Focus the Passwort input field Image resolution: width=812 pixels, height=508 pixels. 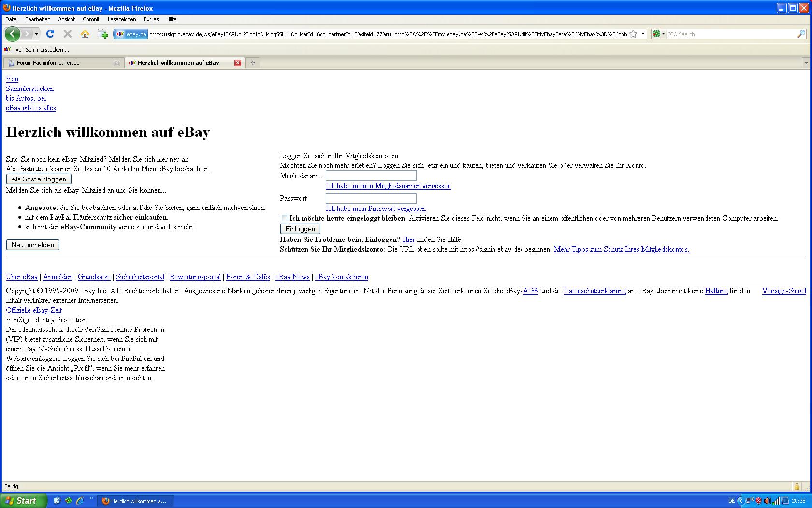371,198
